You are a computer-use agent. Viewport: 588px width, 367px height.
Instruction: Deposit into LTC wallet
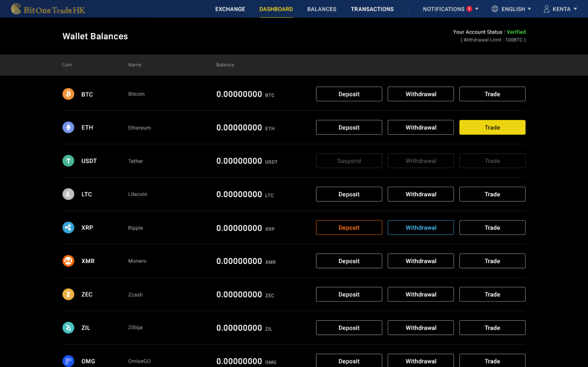pyautogui.click(x=349, y=194)
